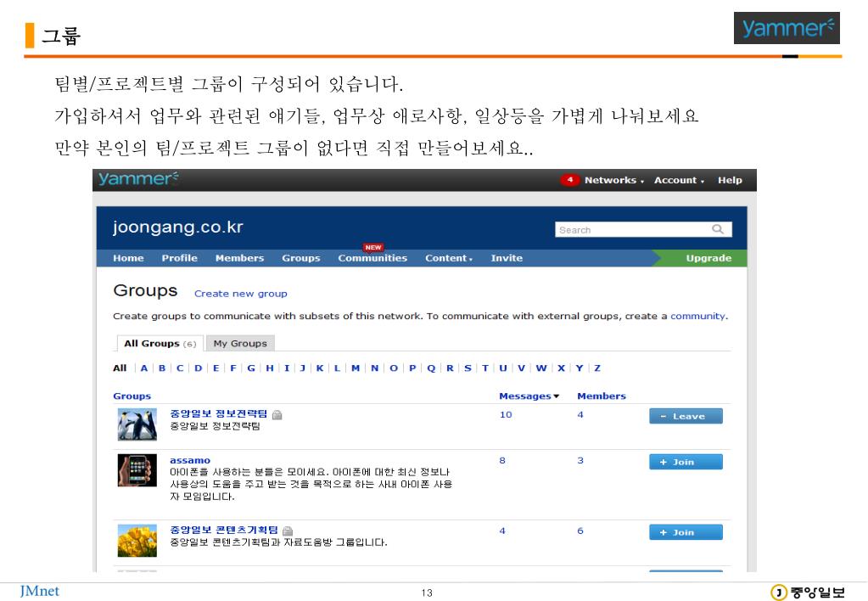
Task: Click message count 10 for 정보전략팀
Action: tap(506, 415)
